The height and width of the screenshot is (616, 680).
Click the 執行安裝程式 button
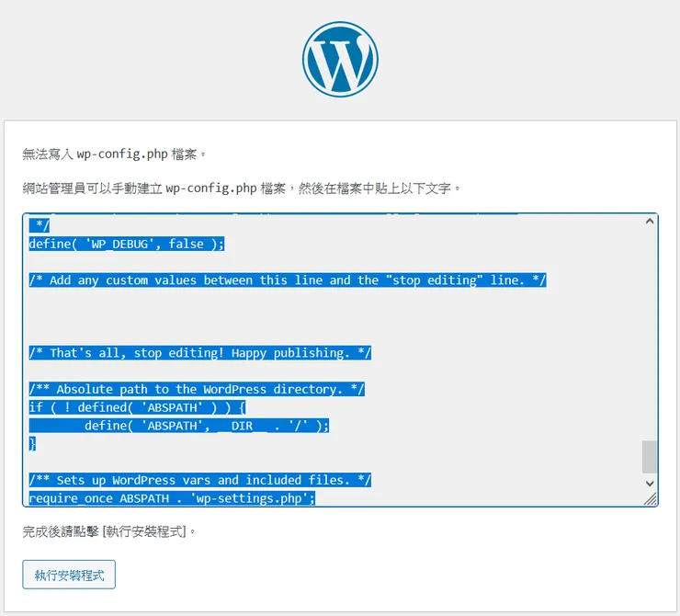pyautogui.click(x=69, y=575)
